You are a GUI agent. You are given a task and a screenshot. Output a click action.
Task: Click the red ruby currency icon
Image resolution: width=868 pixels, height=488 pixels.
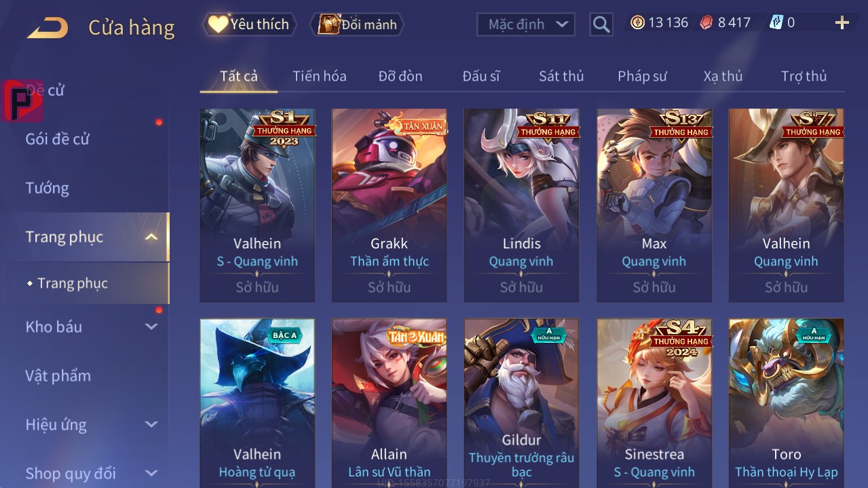tap(707, 22)
